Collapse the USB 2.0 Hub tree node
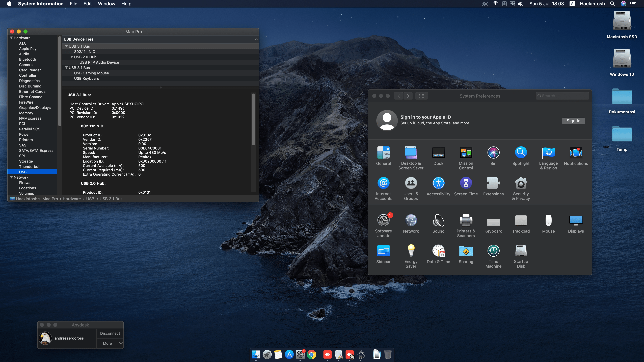Image resolution: width=644 pixels, height=362 pixels. pyautogui.click(x=72, y=57)
